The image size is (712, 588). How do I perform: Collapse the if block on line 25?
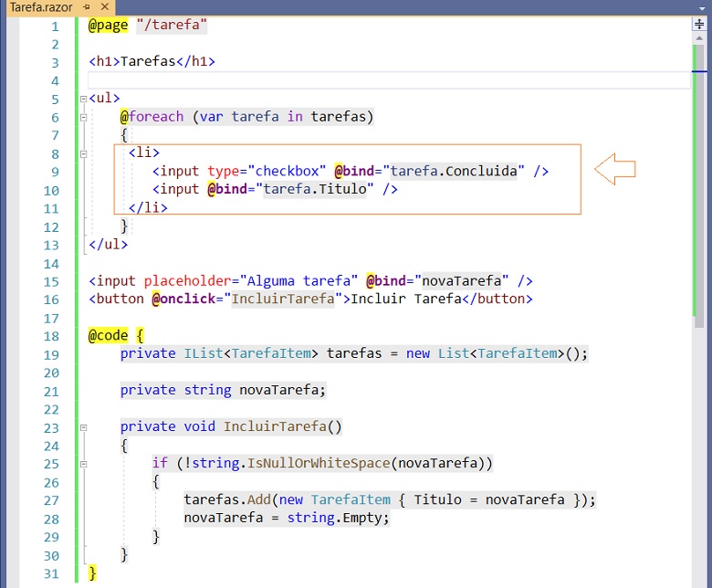(x=84, y=464)
